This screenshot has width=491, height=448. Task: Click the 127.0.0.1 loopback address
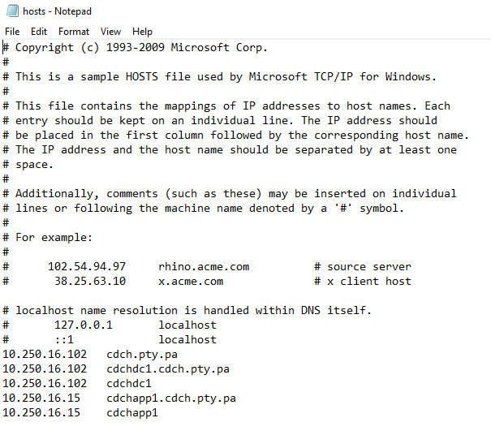(x=84, y=325)
